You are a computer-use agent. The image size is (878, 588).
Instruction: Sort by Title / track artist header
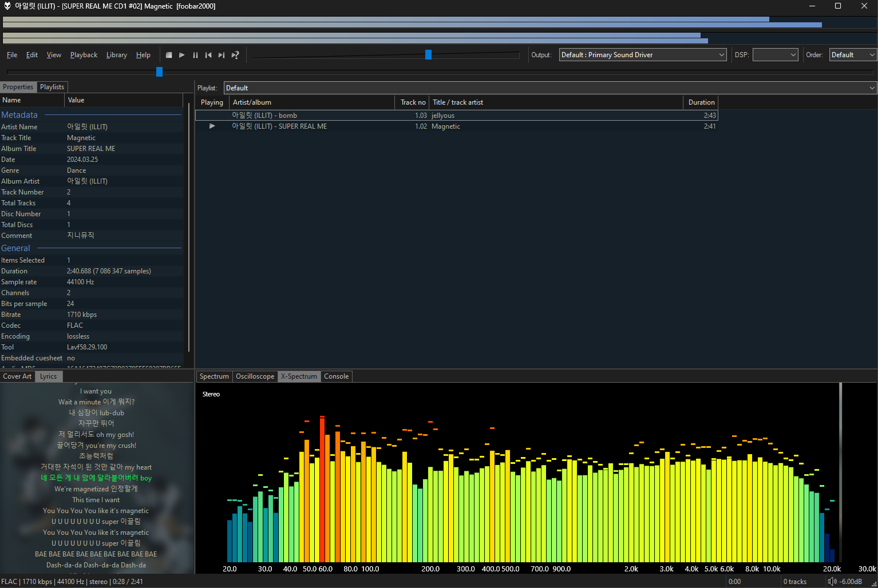pyautogui.click(x=556, y=102)
